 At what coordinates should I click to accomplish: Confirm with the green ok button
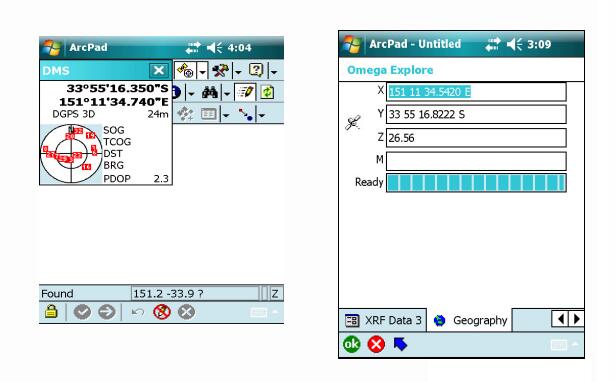[x=352, y=344]
